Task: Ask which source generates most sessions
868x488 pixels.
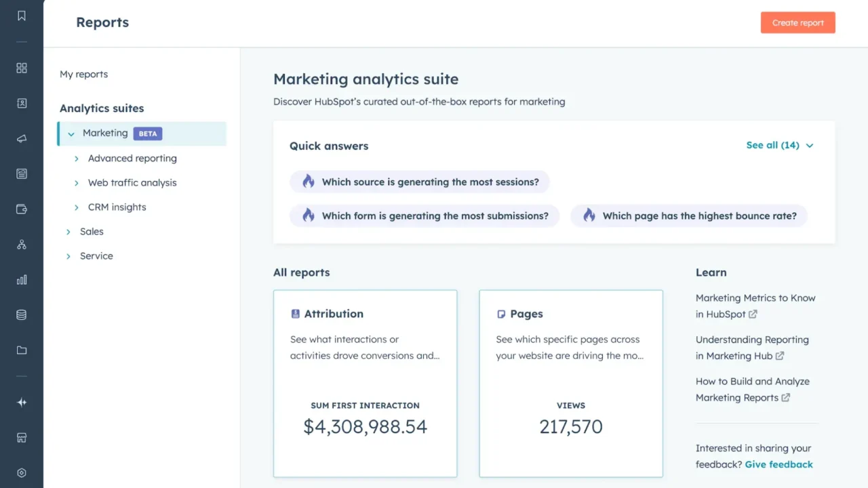Action: [x=420, y=182]
